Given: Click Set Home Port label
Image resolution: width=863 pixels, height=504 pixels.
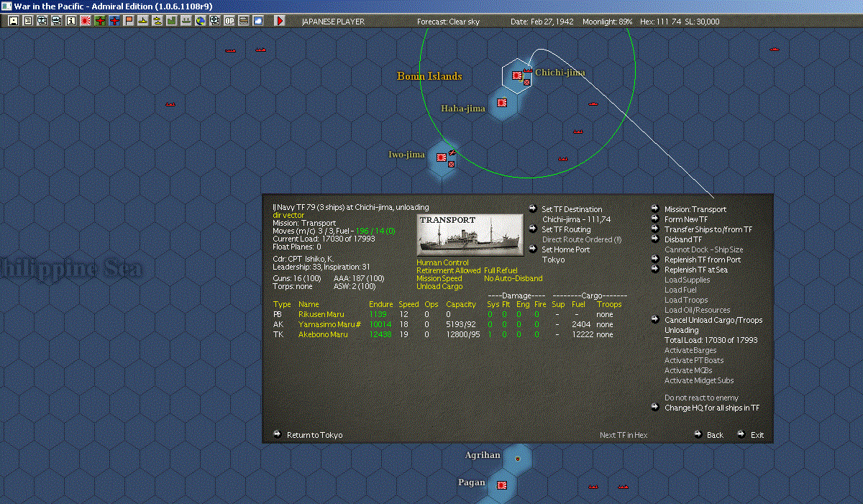Looking at the screenshot, I should click(x=566, y=249).
